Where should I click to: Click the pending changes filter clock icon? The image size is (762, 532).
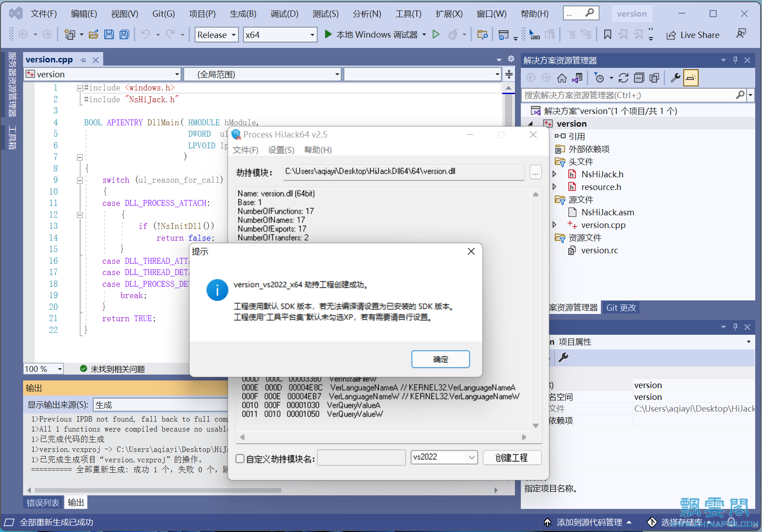(x=599, y=78)
